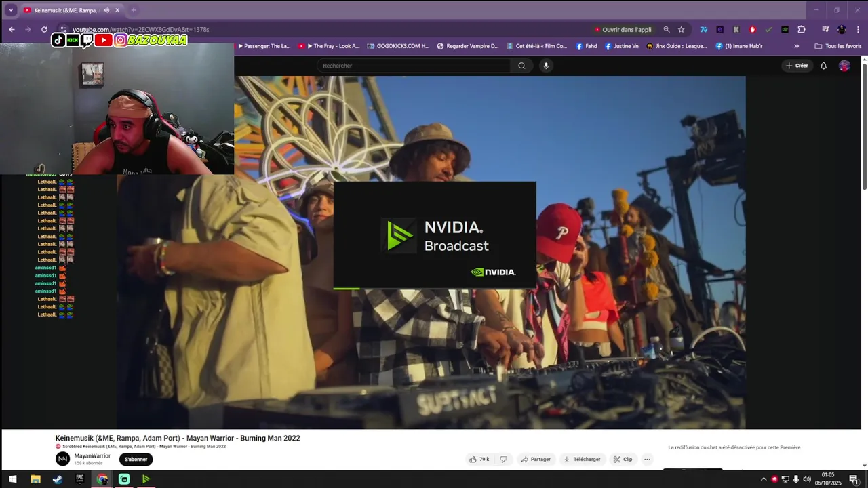Focus the YouTube Rechercher search field
868x488 pixels.
click(415, 66)
